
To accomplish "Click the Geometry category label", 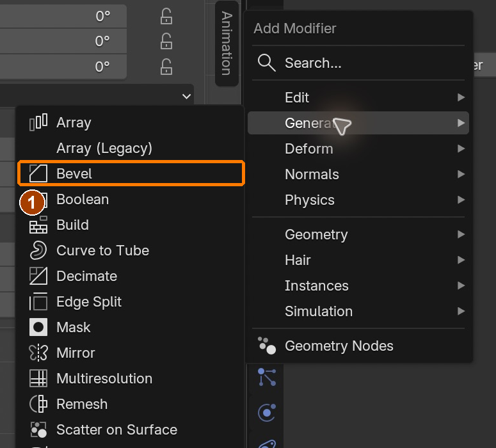I will tap(316, 235).
